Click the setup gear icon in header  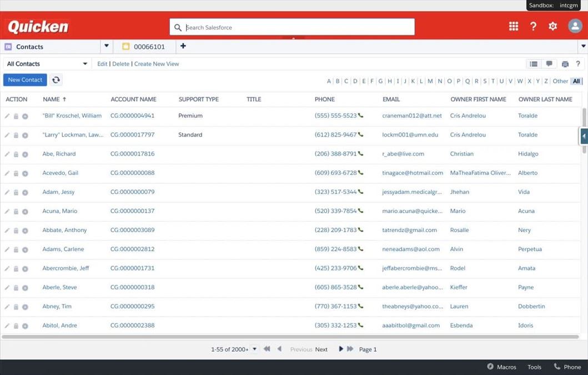coord(552,27)
